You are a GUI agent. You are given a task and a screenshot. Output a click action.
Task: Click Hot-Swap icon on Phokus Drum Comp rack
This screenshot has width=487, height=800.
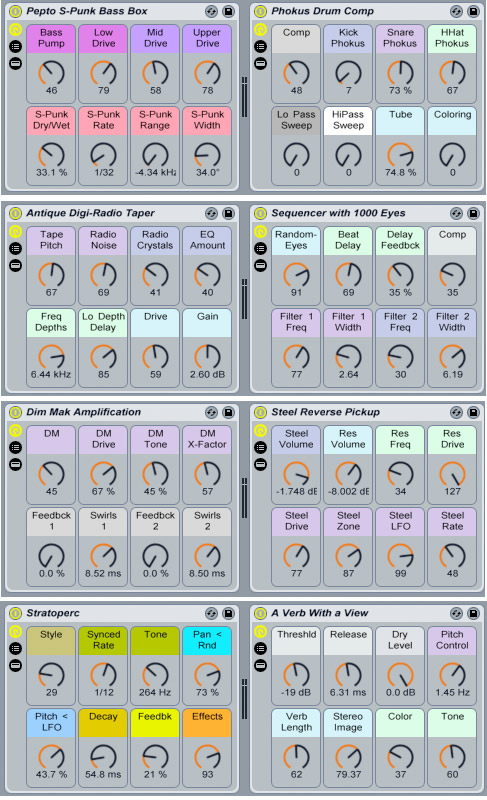(456, 11)
